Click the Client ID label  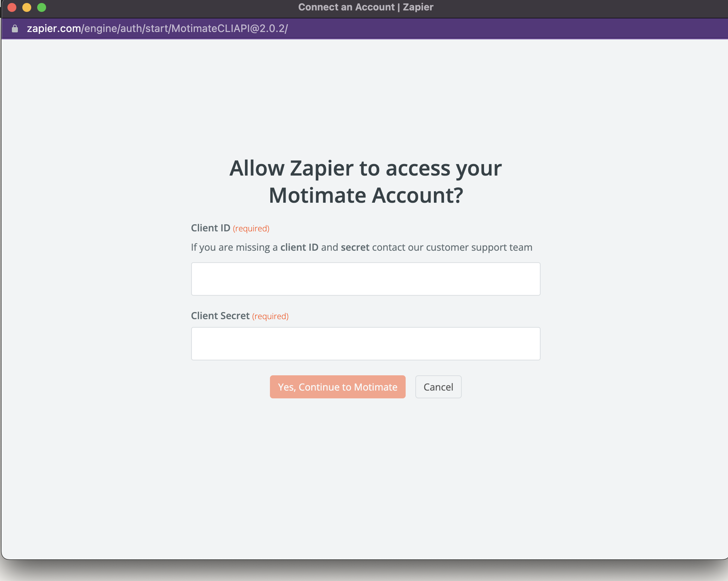210,228
